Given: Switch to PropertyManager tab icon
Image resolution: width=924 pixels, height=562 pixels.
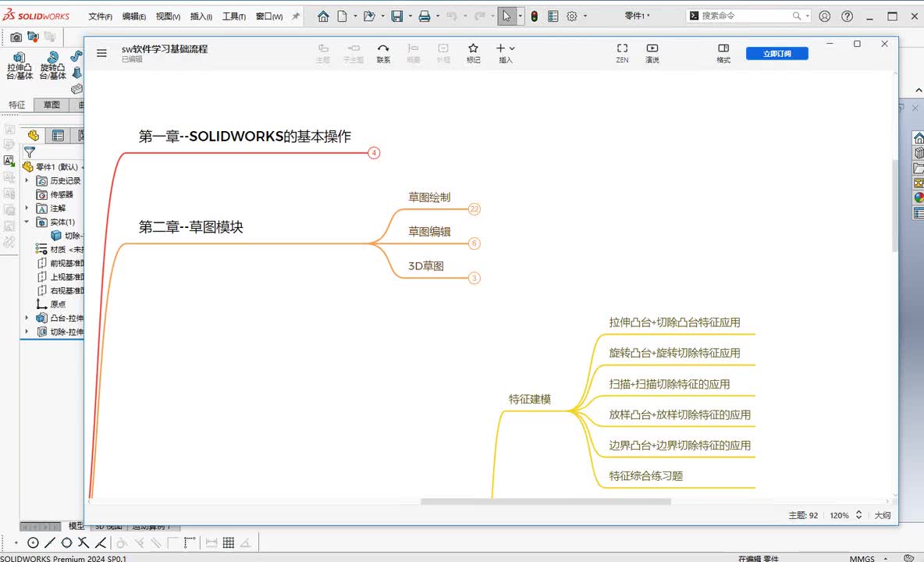Looking at the screenshot, I should pos(58,136).
